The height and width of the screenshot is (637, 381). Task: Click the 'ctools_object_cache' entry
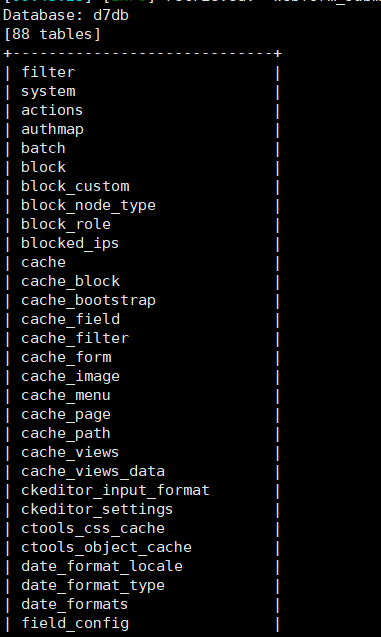(x=106, y=547)
